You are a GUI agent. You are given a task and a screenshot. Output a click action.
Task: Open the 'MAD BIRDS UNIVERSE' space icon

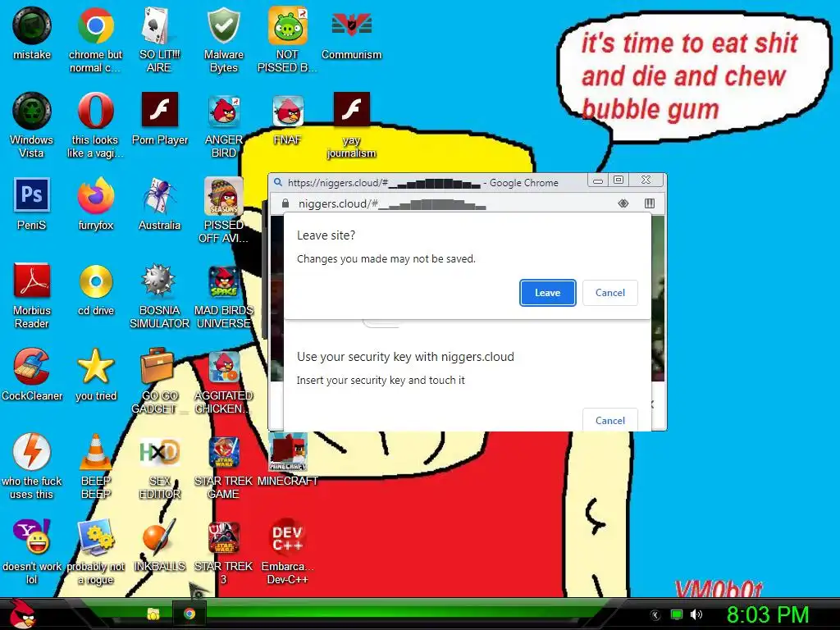pyautogui.click(x=223, y=281)
